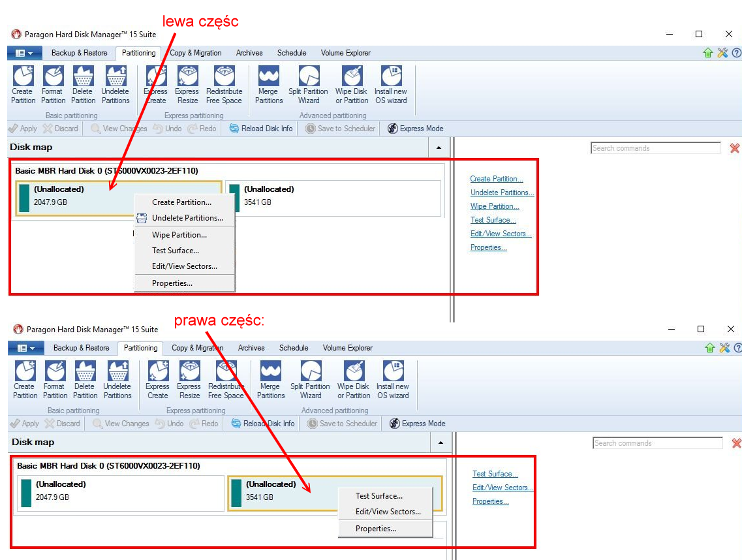Screen dimensions: 742x560
Task: Choose Wipe Partition... in context menu
Action: pos(185,235)
